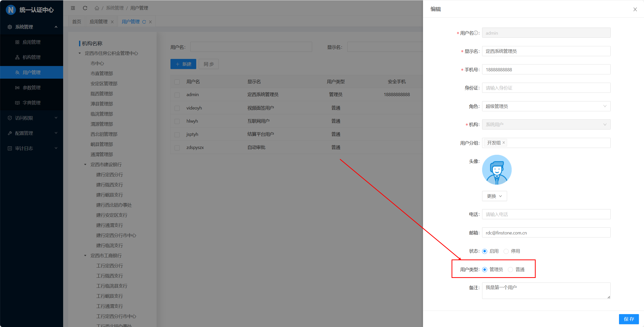Remove the 开发组 tag from 用户分组
Image resolution: width=644 pixels, height=327 pixels.
[504, 143]
